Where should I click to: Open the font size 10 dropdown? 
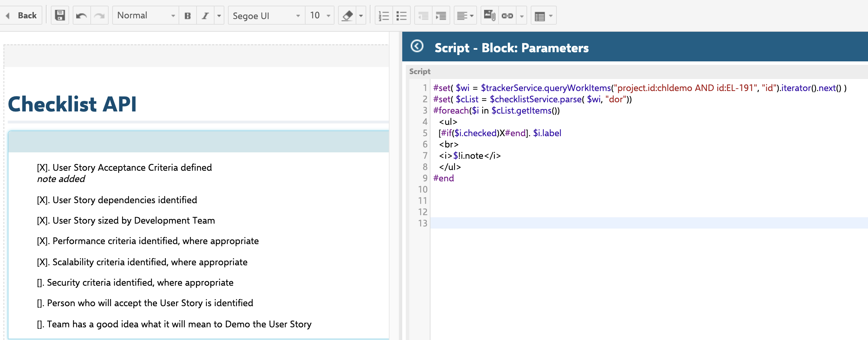[320, 16]
